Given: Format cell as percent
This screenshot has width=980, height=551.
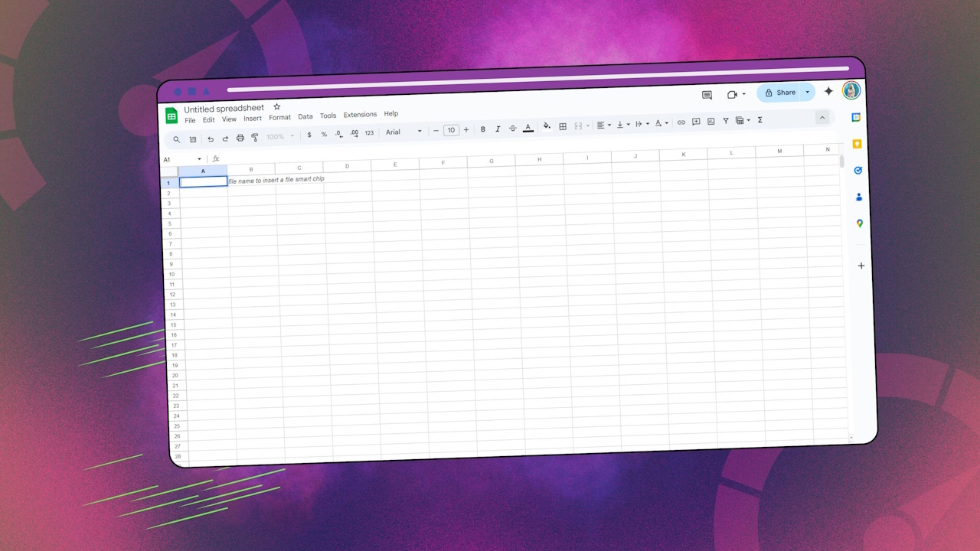Looking at the screenshot, I should (x=324, y=135).
